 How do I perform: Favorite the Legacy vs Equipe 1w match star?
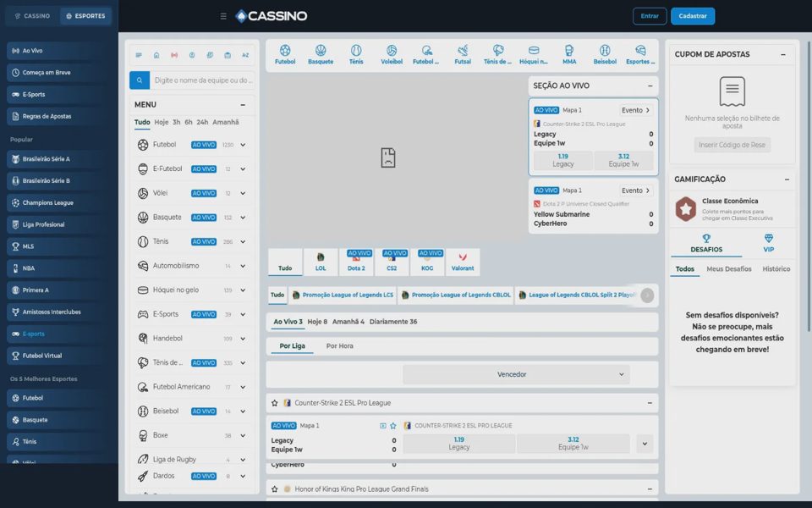tap(393, 426)
